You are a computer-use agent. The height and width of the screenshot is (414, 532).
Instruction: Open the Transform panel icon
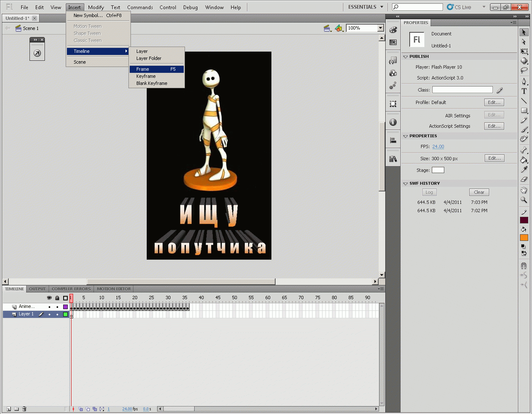(393, 104)
